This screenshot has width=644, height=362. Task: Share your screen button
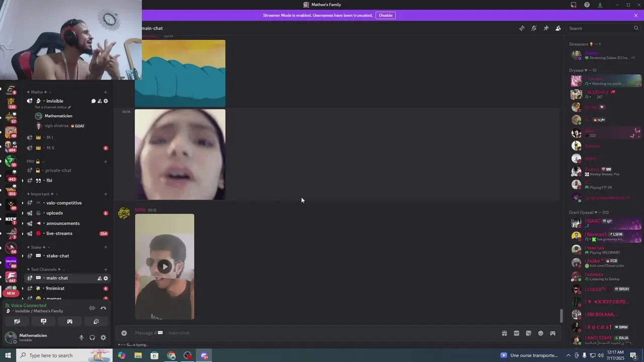click(43, 321)
